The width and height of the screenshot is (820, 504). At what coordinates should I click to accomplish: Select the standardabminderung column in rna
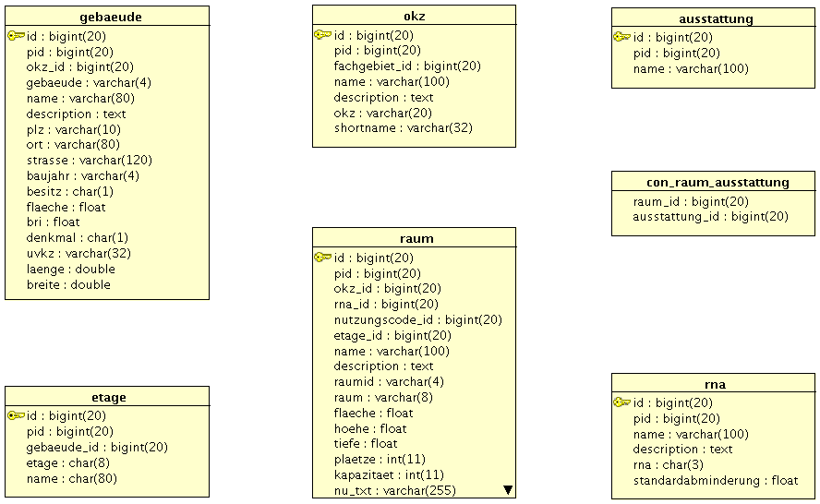pyautogui.click(x=715, y=481)
